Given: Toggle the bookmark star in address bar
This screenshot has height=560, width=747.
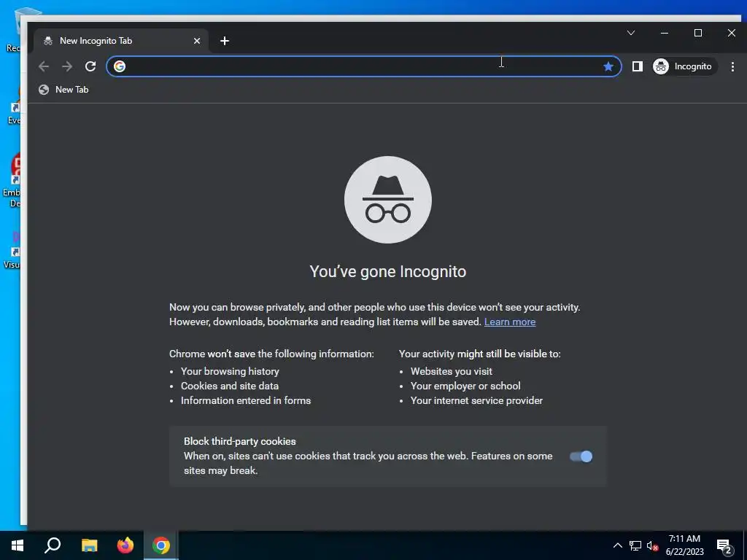Looking at the screenshot, I should click(608, 66).
